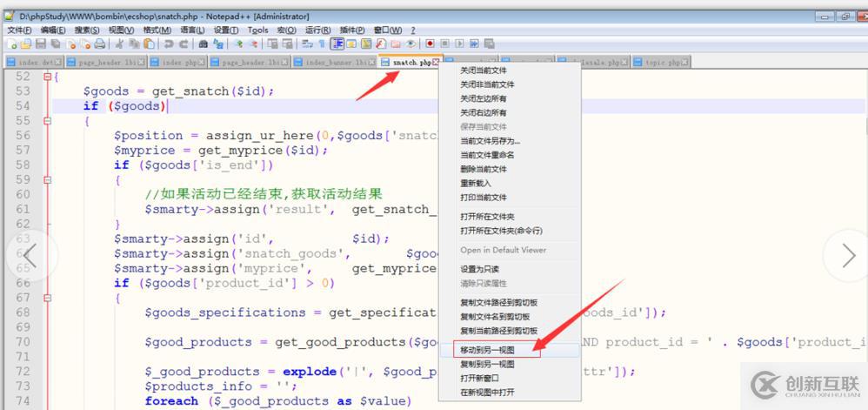Click the Paste clipboard icon
Viewport: 868px width, 410px height.
point(149,44)
